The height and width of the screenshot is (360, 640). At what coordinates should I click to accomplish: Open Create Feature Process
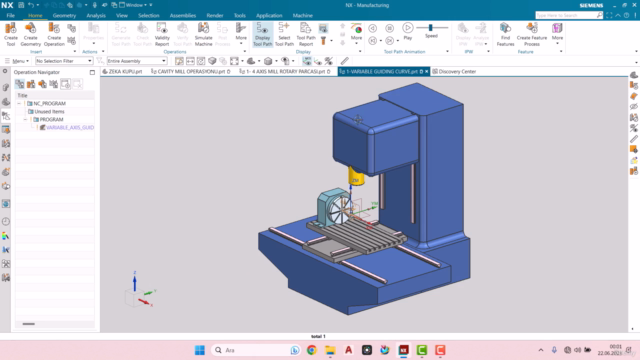531,34
